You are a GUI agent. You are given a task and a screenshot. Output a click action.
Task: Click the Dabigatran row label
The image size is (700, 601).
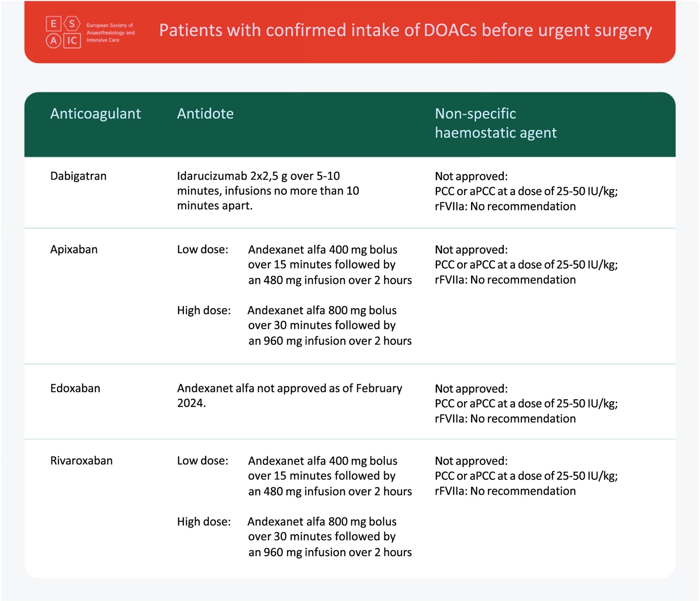tap(78, 176)
